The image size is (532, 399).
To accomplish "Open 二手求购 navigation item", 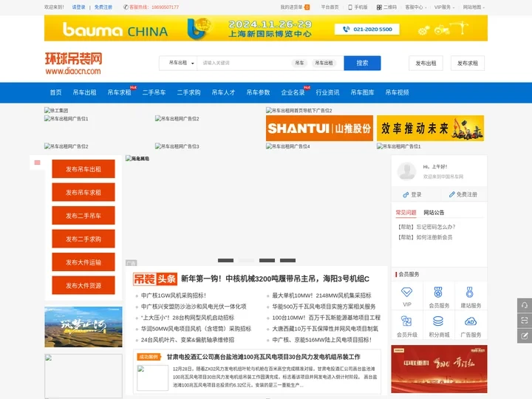I will point(188,92).
